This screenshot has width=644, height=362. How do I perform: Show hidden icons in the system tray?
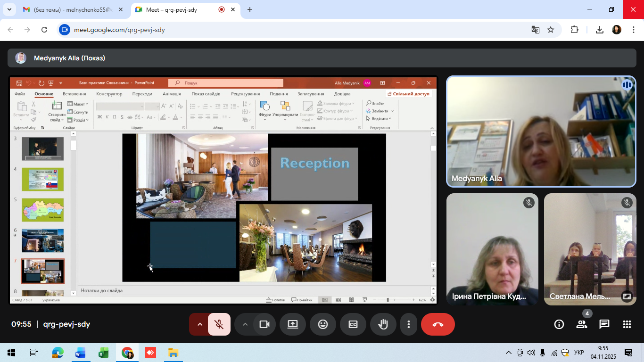(x=508, y=353)
